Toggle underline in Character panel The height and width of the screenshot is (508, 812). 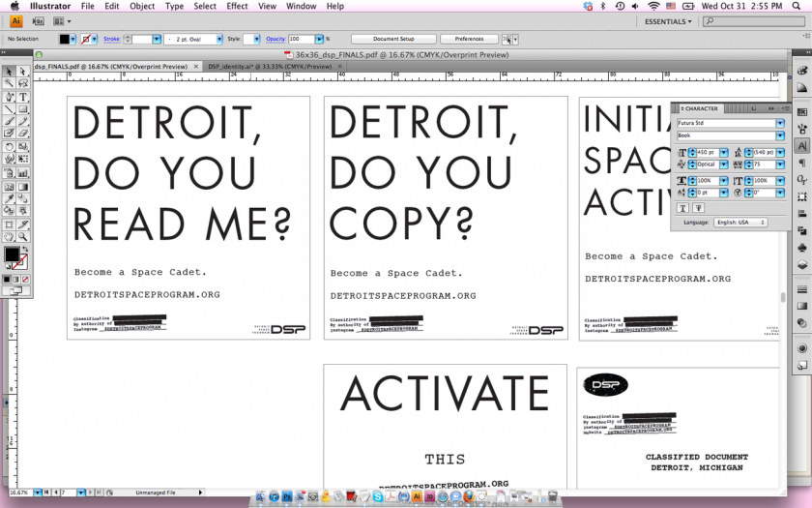[x=682, y=208]
